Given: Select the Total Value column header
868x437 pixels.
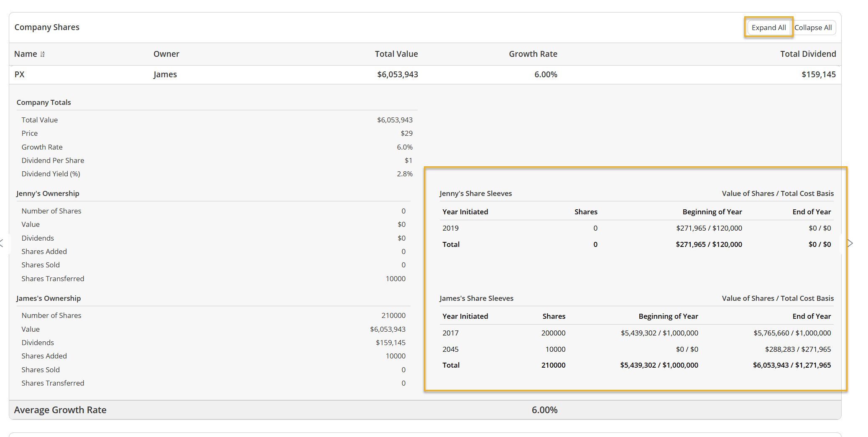Looking at the screenshot, I should (x=396, y=54).
